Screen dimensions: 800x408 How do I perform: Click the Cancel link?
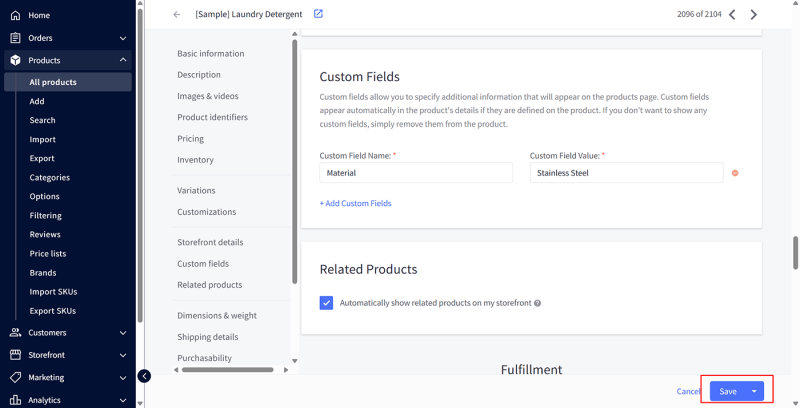coord(688,391)
